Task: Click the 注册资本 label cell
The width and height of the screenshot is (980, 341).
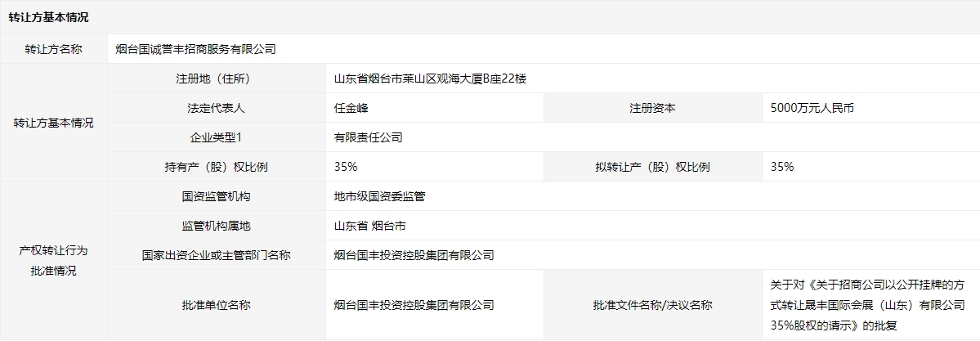Action: [x=652, y=108]
